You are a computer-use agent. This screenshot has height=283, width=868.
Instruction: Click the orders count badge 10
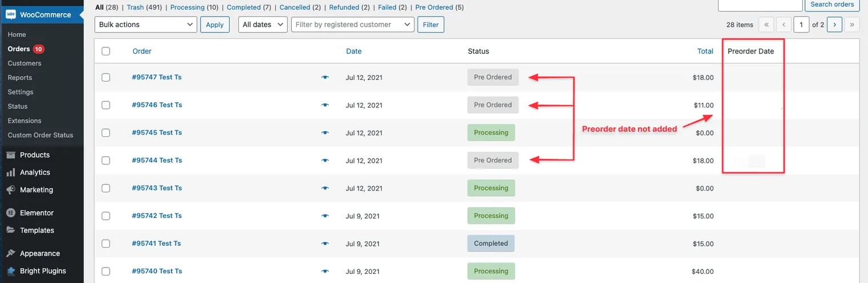39,49
